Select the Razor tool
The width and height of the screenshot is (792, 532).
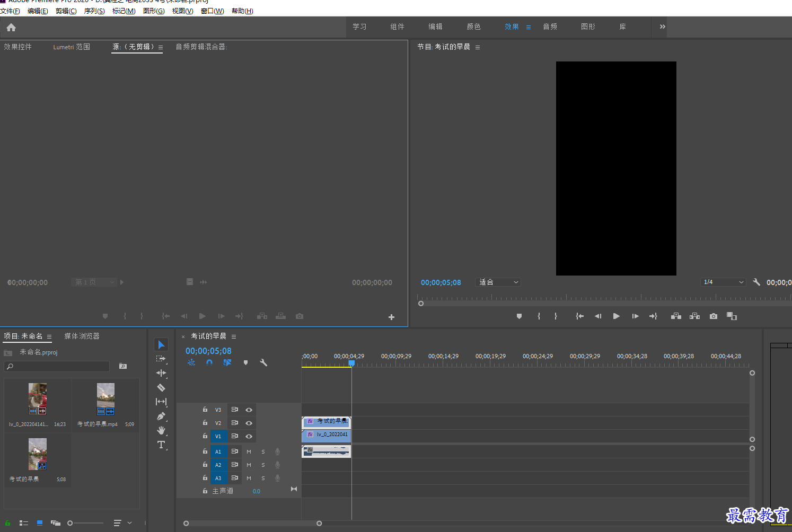click(161, 387)
